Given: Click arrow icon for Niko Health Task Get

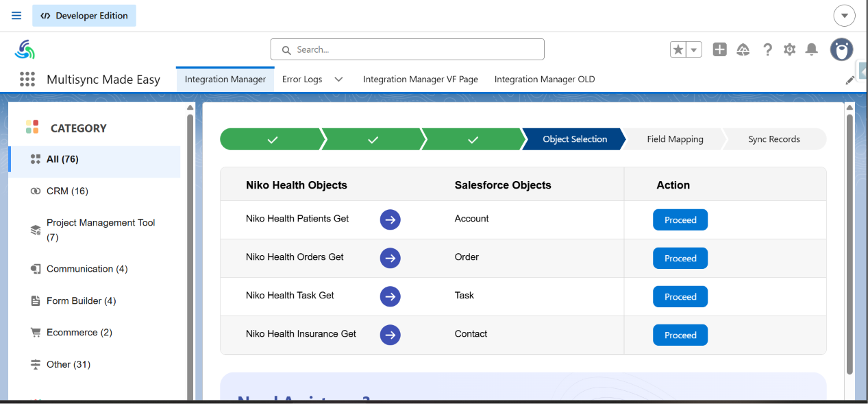Looking at the screenshot, I should click(390, 296).
